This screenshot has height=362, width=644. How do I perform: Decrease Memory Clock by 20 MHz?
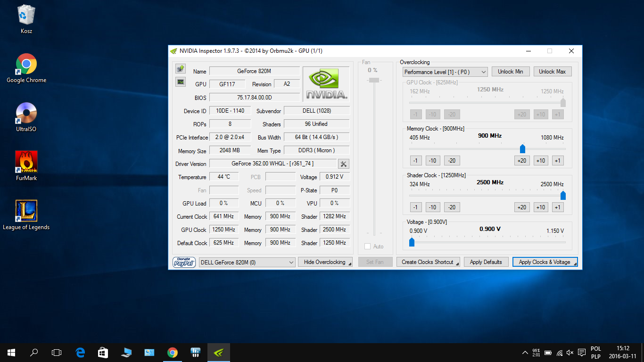(x=452, y=161)
